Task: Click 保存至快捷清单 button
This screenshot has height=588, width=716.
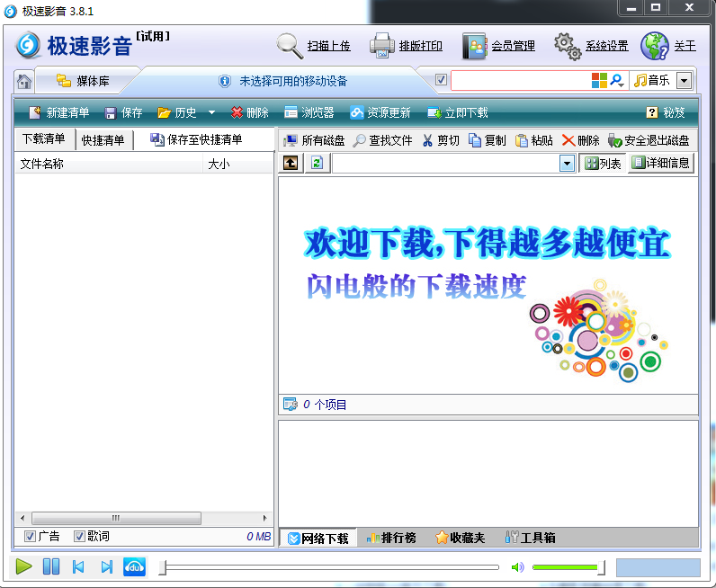Action: [196, 139]
